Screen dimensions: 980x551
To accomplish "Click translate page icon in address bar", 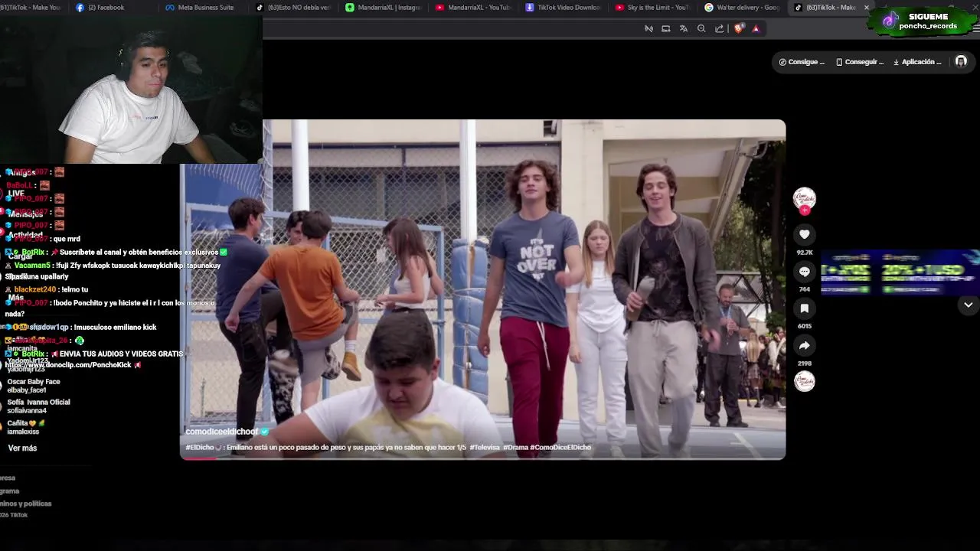I will pos(684,28).
